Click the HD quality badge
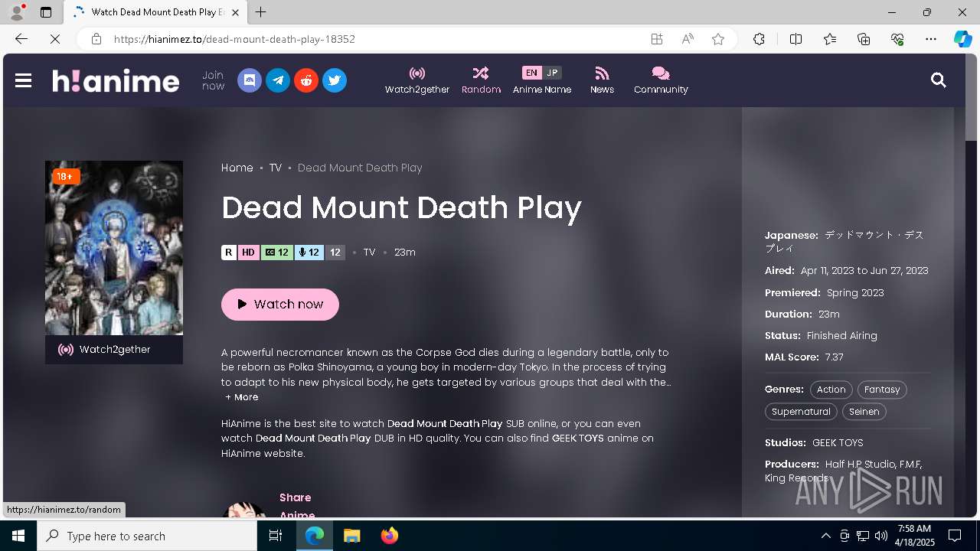Screen dimensions: 980x551 (248, 253)
